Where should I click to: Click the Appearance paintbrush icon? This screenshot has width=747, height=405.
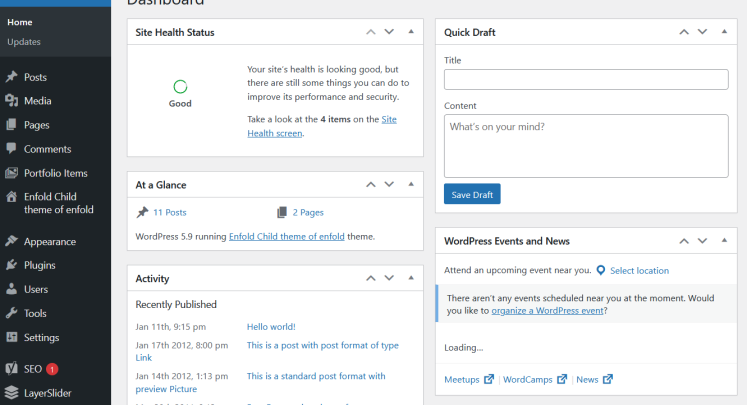tap(11, 241)
